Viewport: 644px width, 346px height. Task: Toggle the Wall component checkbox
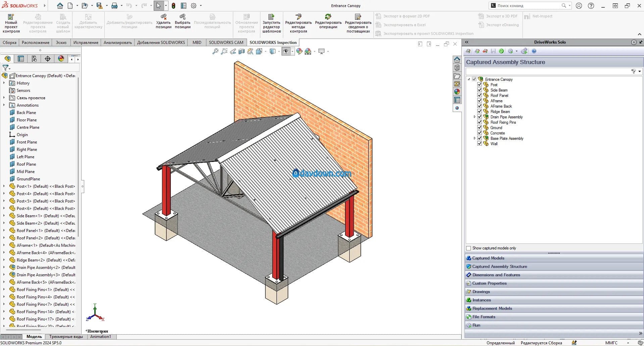tap(480, 144)
